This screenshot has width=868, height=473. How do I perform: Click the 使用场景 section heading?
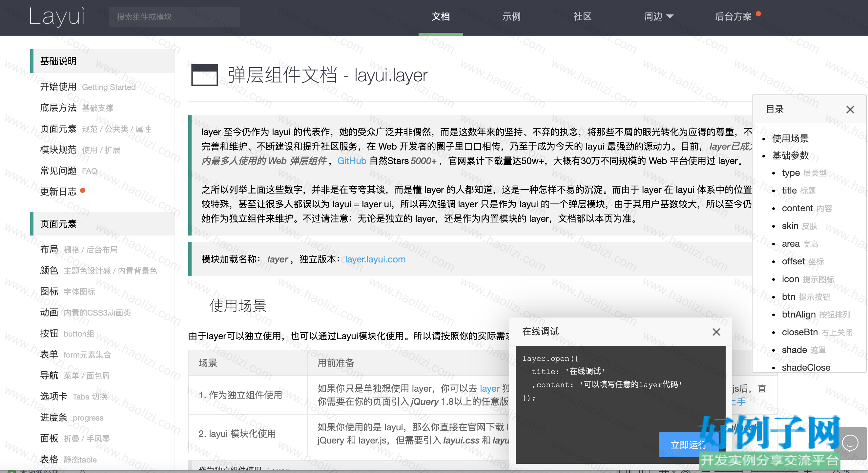(238, 306)
